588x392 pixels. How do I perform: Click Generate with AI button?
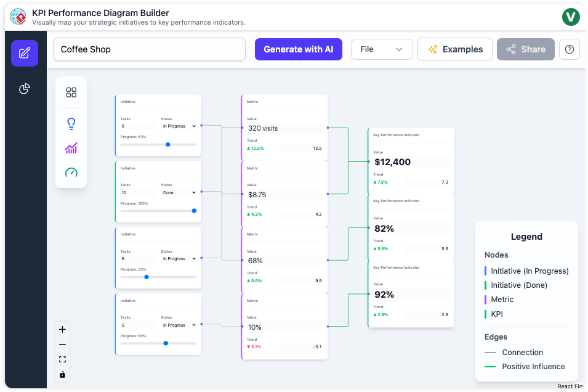click(x=299, y=49)
